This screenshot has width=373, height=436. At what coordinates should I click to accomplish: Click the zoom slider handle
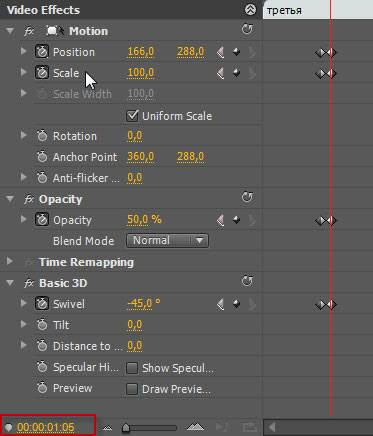tap(126, 427)
